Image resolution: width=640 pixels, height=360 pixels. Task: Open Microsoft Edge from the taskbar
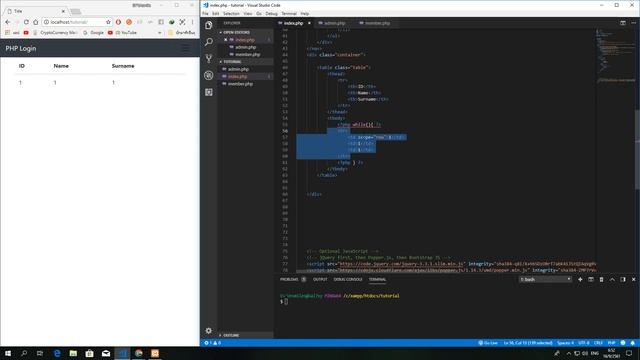[x=57, y=353]
